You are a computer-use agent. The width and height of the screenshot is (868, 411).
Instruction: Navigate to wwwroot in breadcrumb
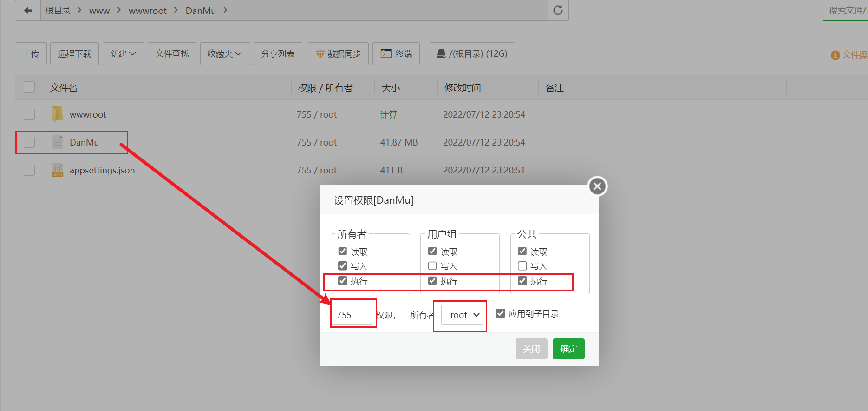tap(147, 11)
